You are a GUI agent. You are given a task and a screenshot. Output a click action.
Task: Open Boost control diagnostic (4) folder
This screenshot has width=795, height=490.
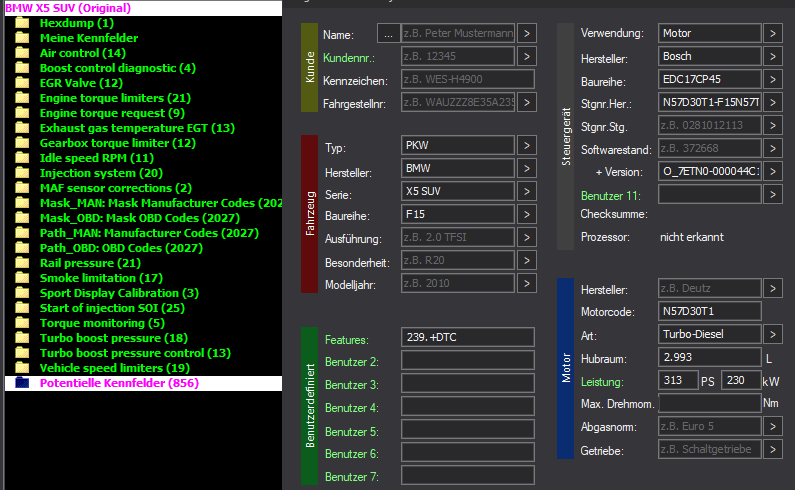tap(118, 68)
